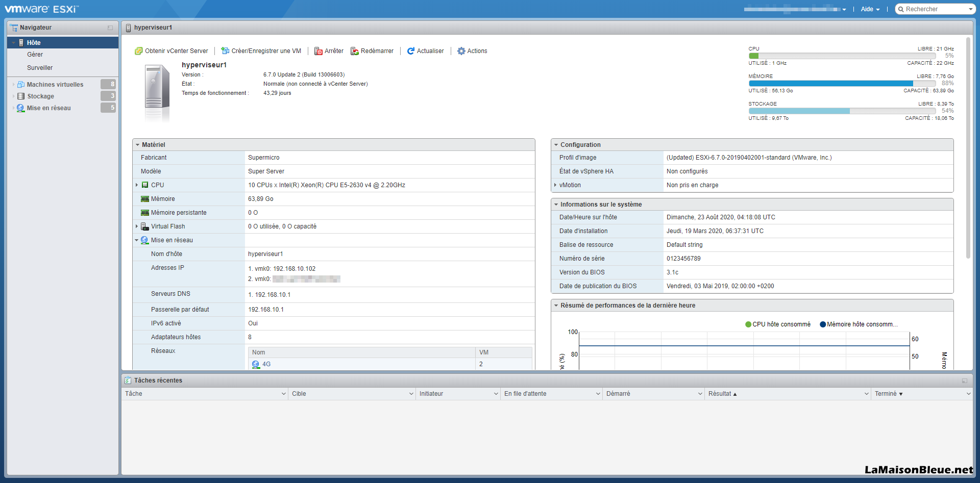Collapse the Matériel section
This screenshot has height=483, width=980.
(137, 145)
